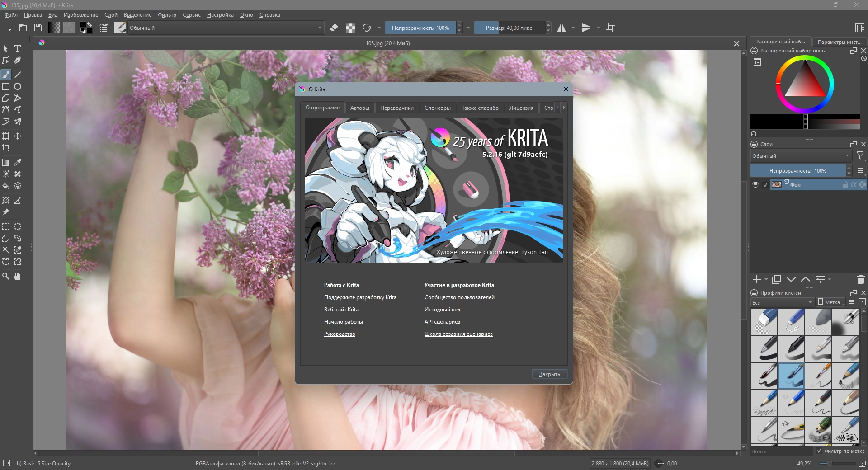868x470 pixels.
Task: Expand the add layer type arrow
Action: tap(766, 279)
